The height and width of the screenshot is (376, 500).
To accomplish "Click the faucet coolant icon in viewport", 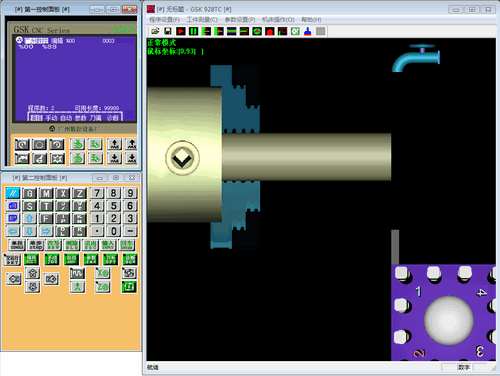I will [416, 58].
